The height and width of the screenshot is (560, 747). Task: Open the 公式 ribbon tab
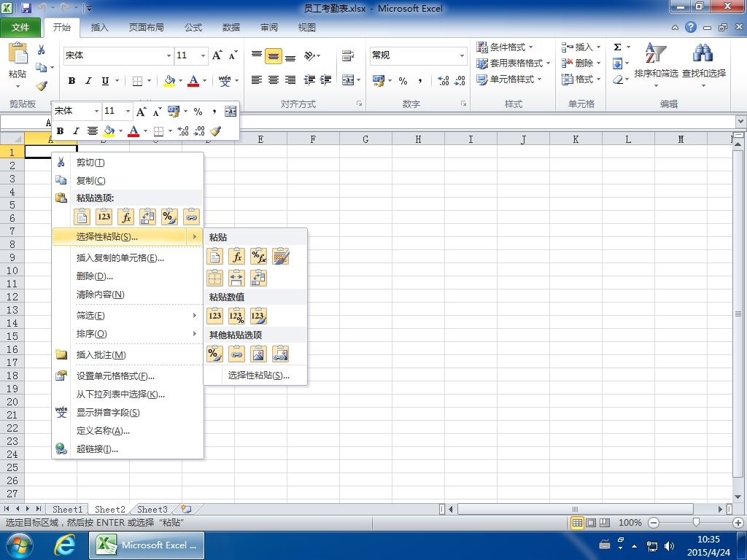(193, 28)
